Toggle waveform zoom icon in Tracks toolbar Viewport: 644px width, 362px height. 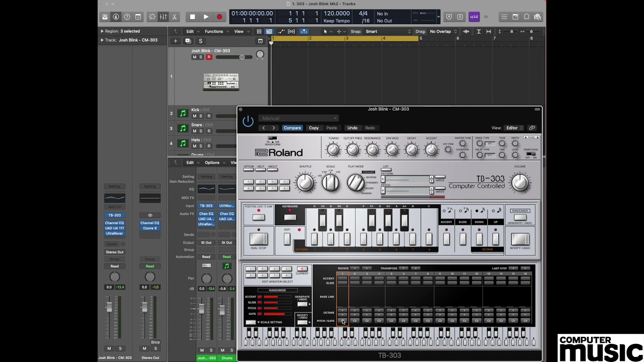click(x=466, y=31)
